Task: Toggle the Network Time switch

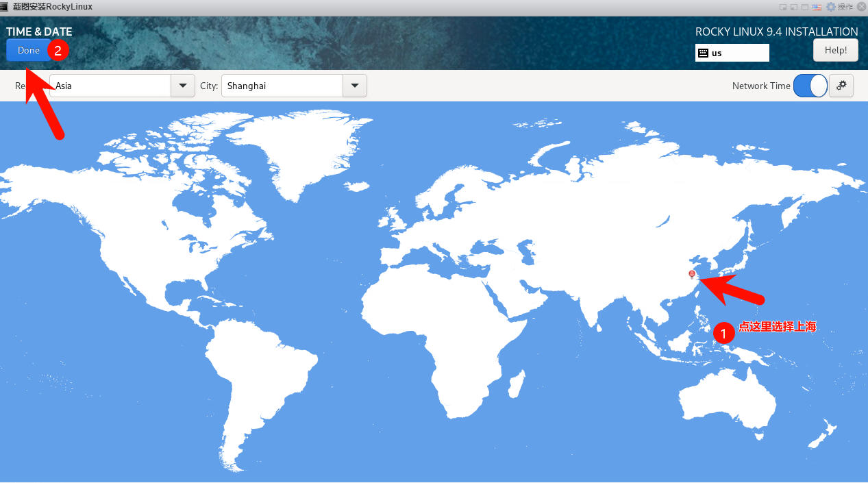Action: tap(810, 86)
